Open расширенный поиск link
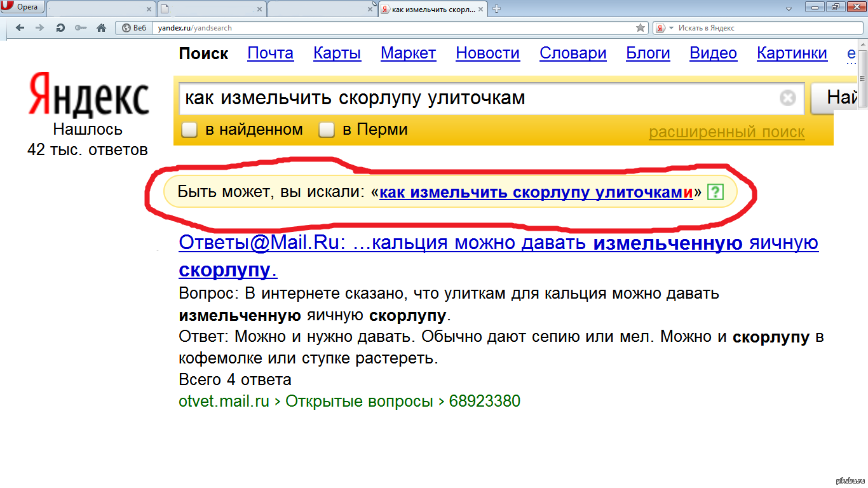868x488 pixels. pyautogui.click(x=727, y=132)
